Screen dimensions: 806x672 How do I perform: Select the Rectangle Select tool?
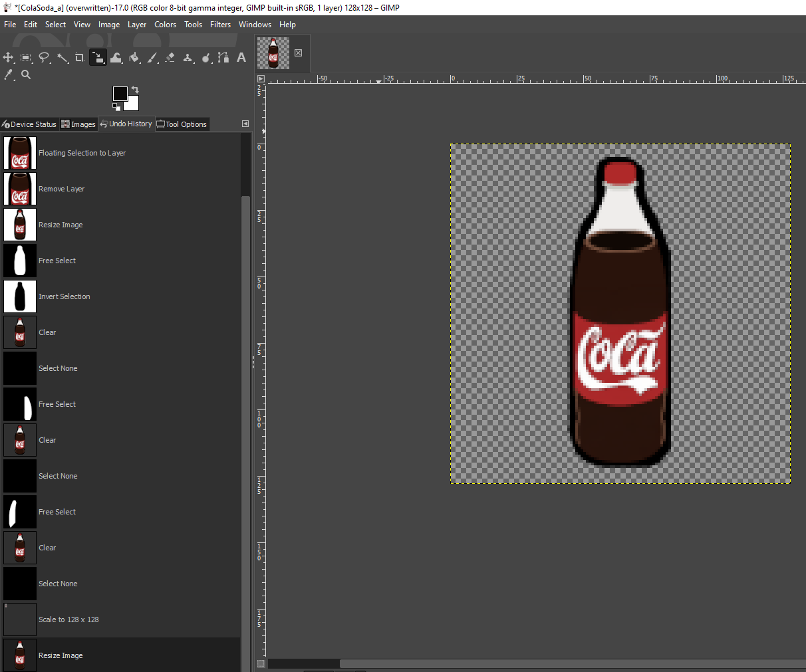(x=26, y=58)
